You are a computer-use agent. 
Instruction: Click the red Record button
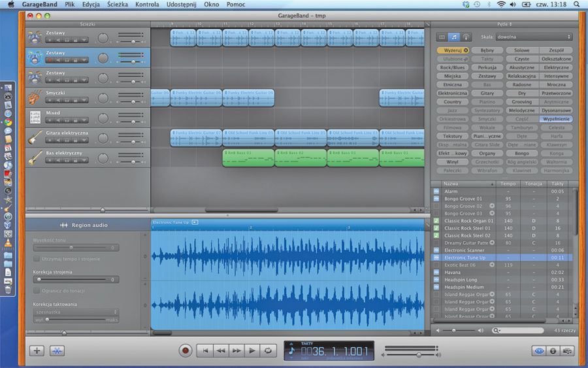(x=186, y=350)
